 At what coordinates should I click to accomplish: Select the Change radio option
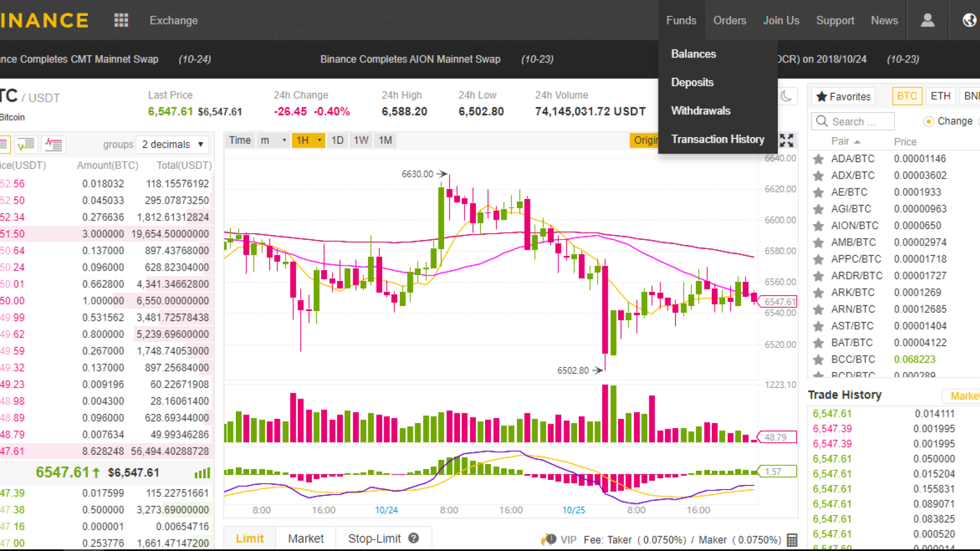(x=928, y=121)
